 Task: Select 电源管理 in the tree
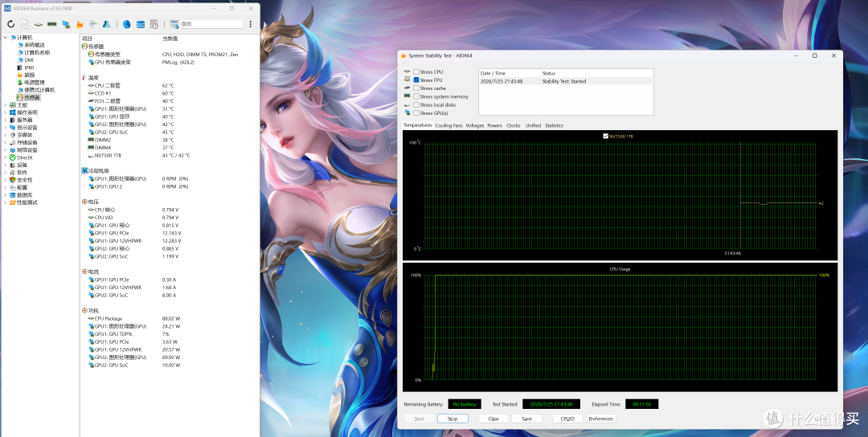click(x=35, y=83)
